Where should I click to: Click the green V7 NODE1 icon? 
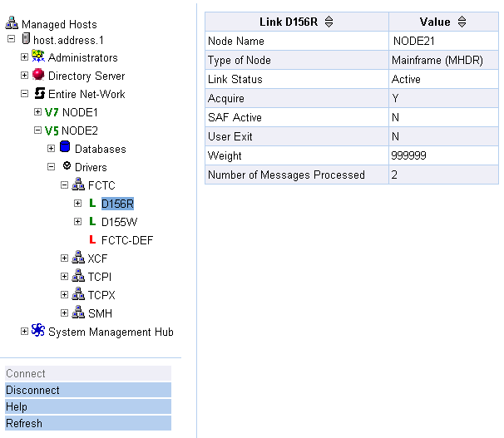pyautogui.click(x=52, y=112)
